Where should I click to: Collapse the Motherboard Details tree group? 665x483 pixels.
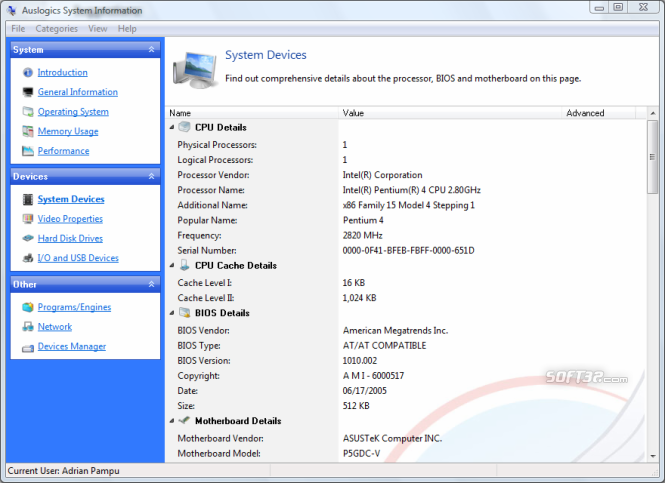172,421
